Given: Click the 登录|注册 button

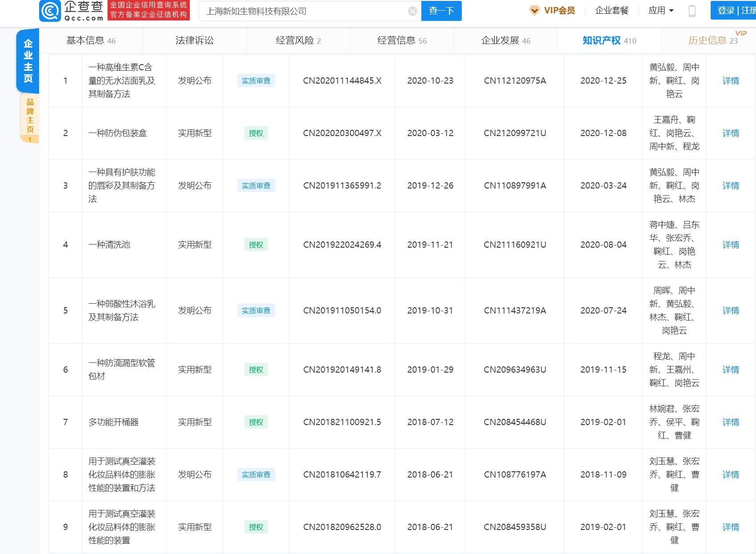Looking at the screenshot, I should point(732,10).
